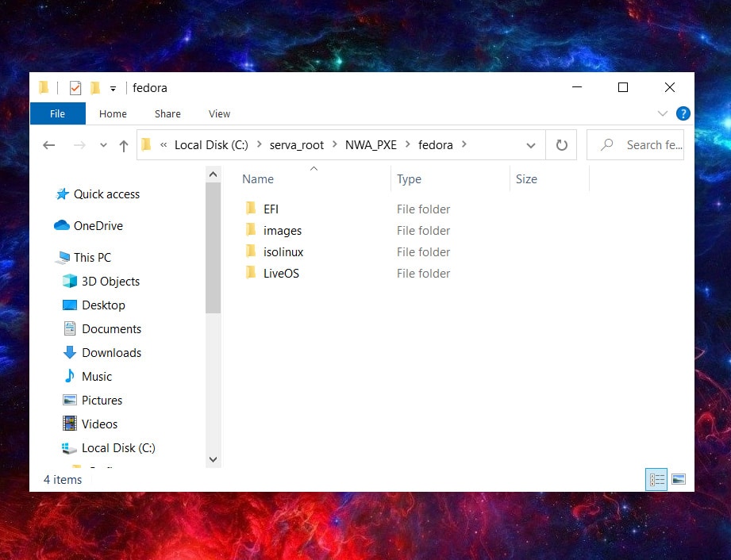The height and width of the screenshot is (560, 731).
Task: Go up one folder level arrow
Action: [x=124, y=146]
